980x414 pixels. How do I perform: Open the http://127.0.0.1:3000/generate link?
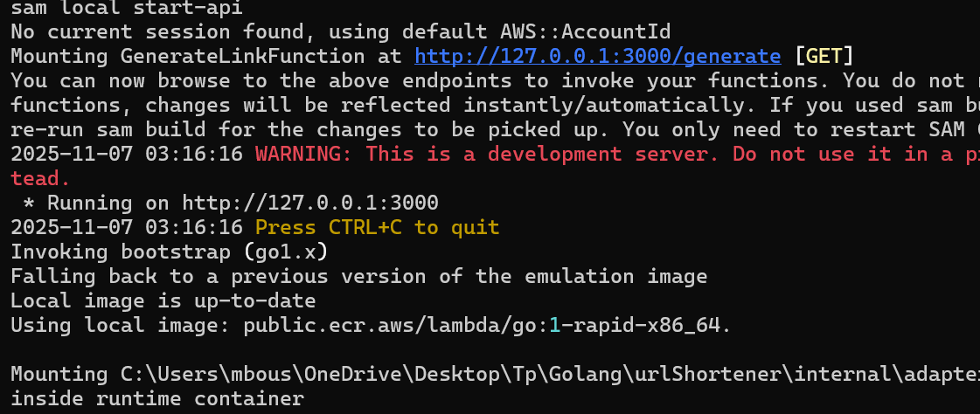(x=597, y=57)
